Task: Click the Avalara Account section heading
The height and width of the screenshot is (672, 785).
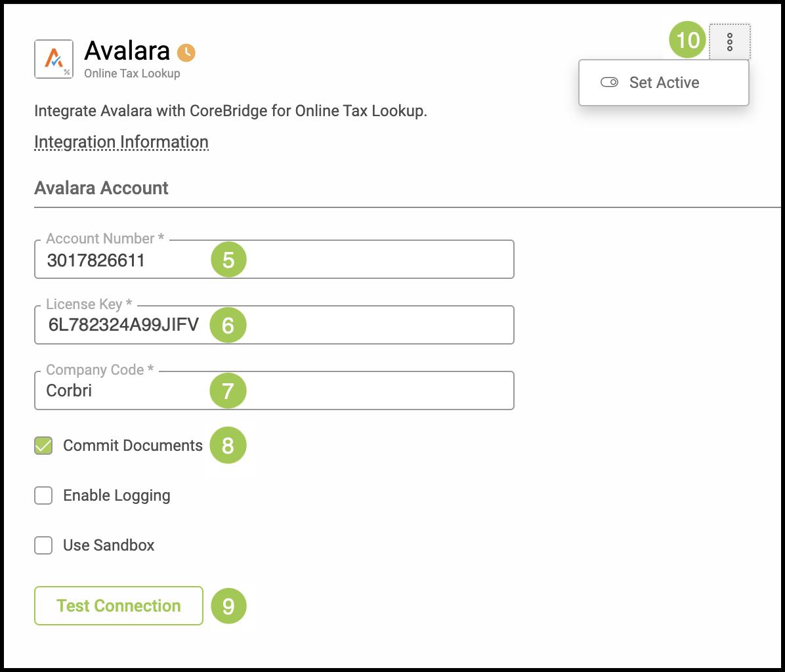Action: click(x=101, y=188)
